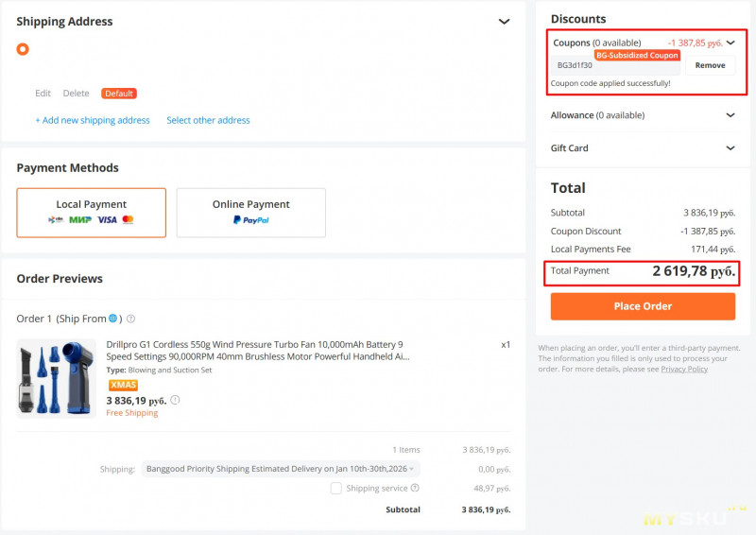Click the orange XMAS badge on the product
The image size is (756, 535).
pyautogui.click(x=123, y=385)
